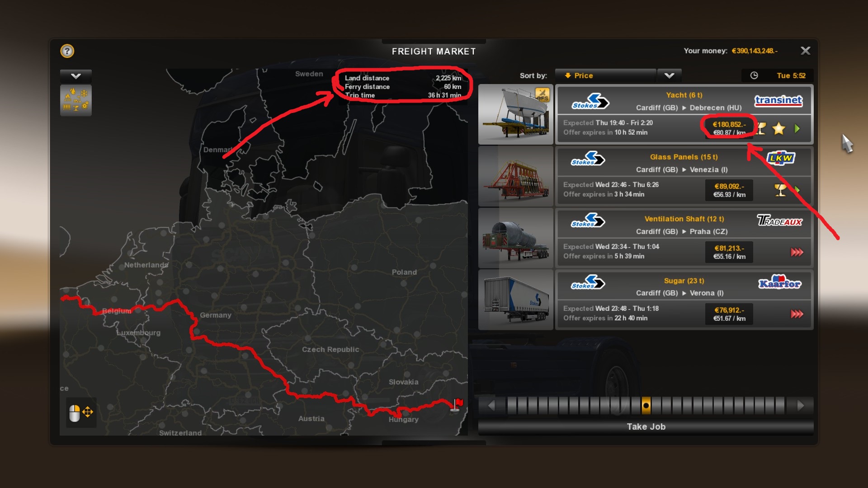Click the gold star on Yacht job
The width and height of the screenshot is (868, 488).
[x=778, y=129]
